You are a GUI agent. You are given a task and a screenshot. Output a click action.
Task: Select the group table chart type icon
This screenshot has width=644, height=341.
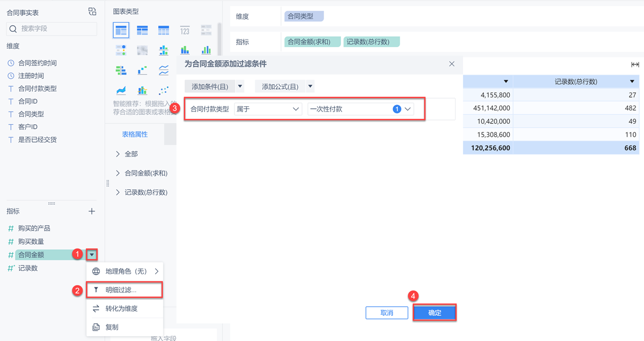[x=121, y=30]
